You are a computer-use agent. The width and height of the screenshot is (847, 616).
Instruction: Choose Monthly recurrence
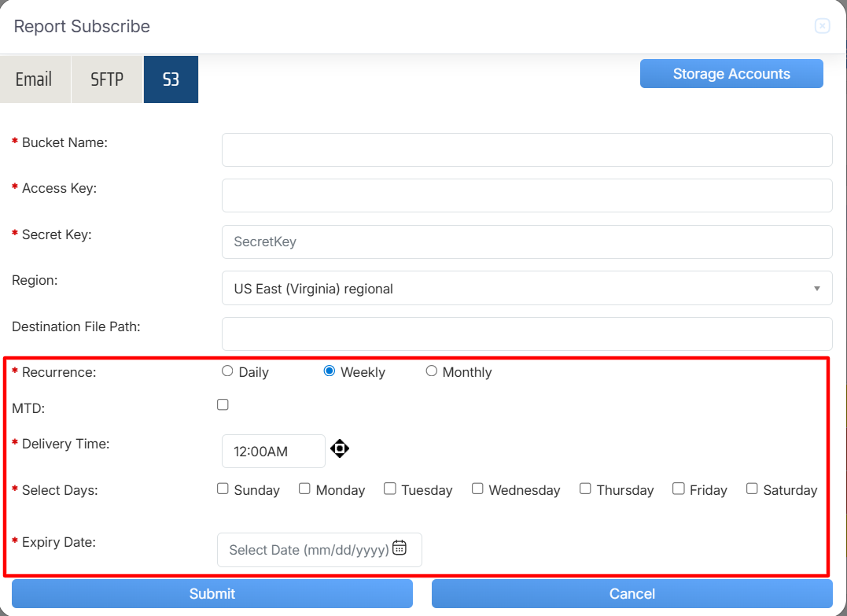coord(432,371)
